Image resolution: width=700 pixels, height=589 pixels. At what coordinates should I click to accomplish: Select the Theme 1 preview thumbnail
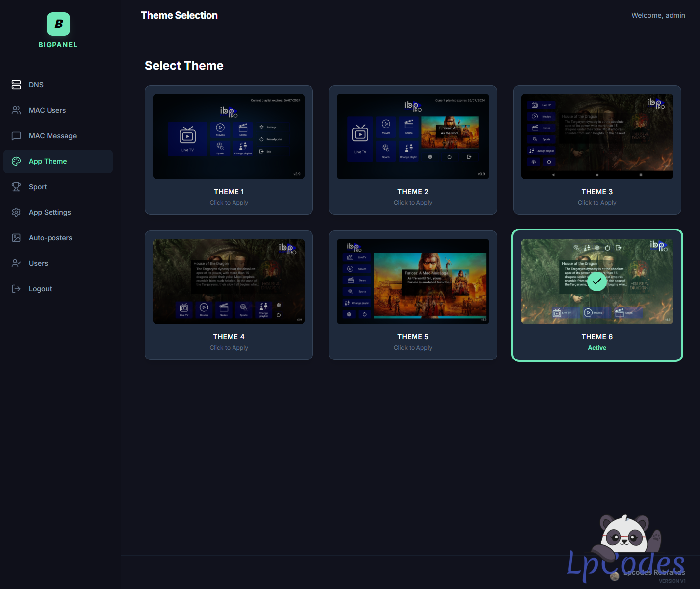pyautogui.click(x=229, y=136)
